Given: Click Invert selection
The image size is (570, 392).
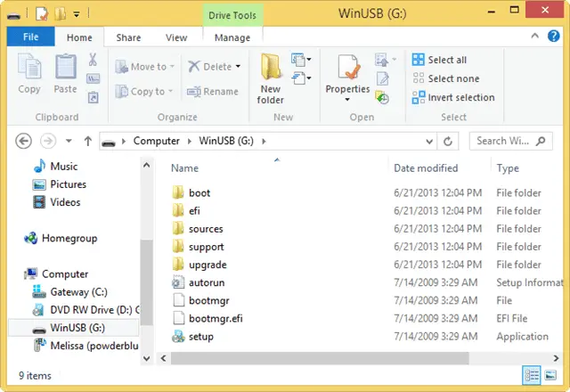Looking at the screenshot, I should pyautogui.click(x=453, y=97).
